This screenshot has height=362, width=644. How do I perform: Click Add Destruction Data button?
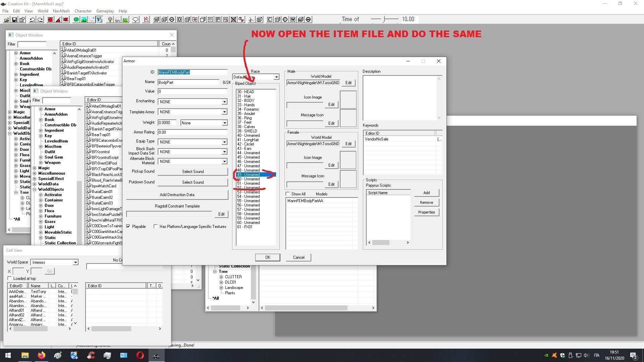coord(177,195)
